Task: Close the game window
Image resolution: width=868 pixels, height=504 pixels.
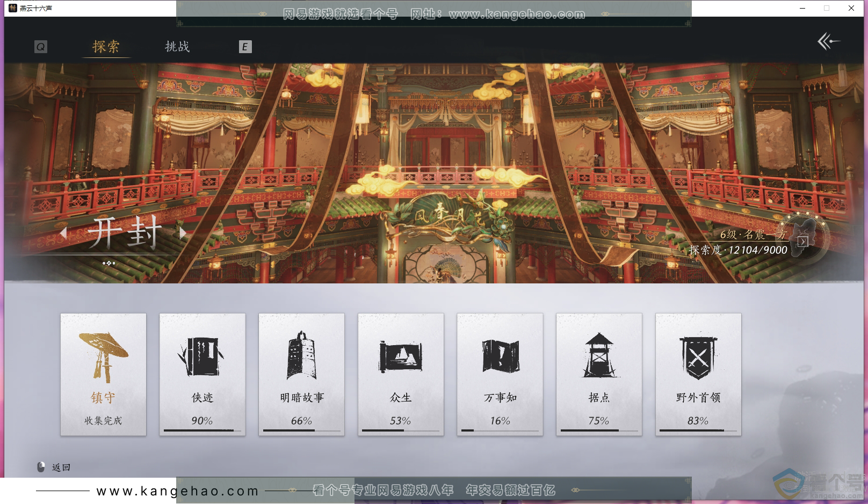Action: click(851, 8)
